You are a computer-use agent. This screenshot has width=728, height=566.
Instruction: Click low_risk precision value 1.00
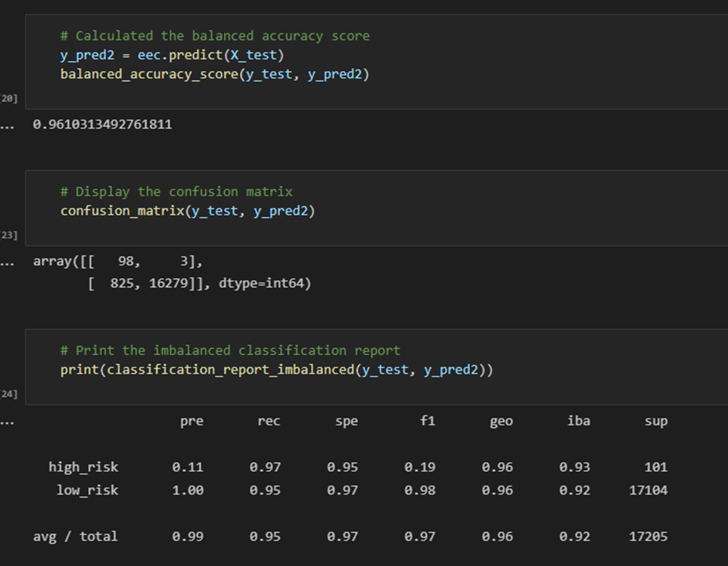pyautogui.click(x=188, y=490)
